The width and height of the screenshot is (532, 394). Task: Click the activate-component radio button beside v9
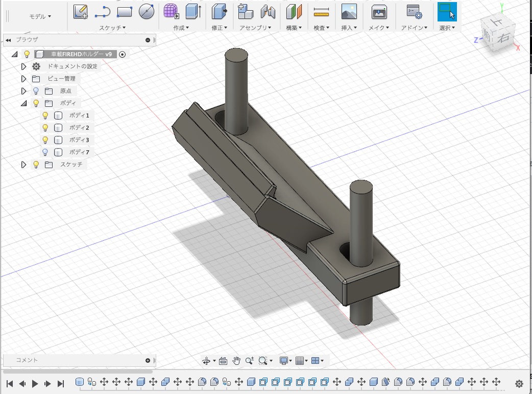pos(123,54)
